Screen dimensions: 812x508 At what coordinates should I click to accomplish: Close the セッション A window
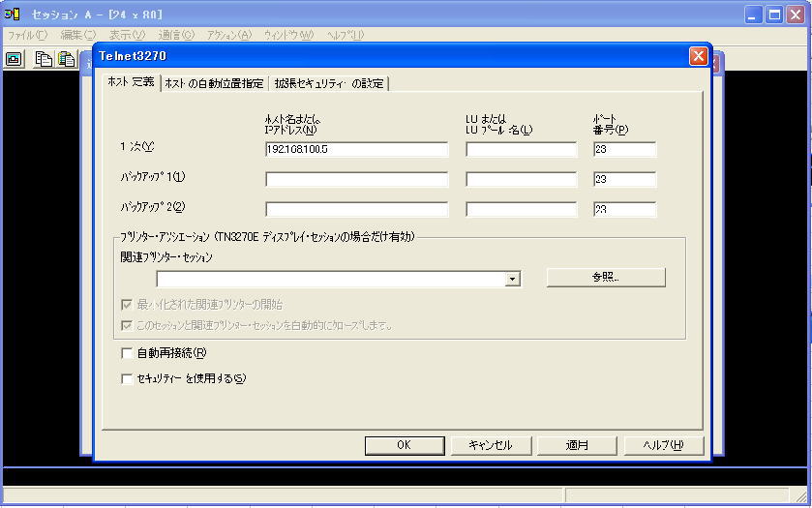tap(796, 15)
